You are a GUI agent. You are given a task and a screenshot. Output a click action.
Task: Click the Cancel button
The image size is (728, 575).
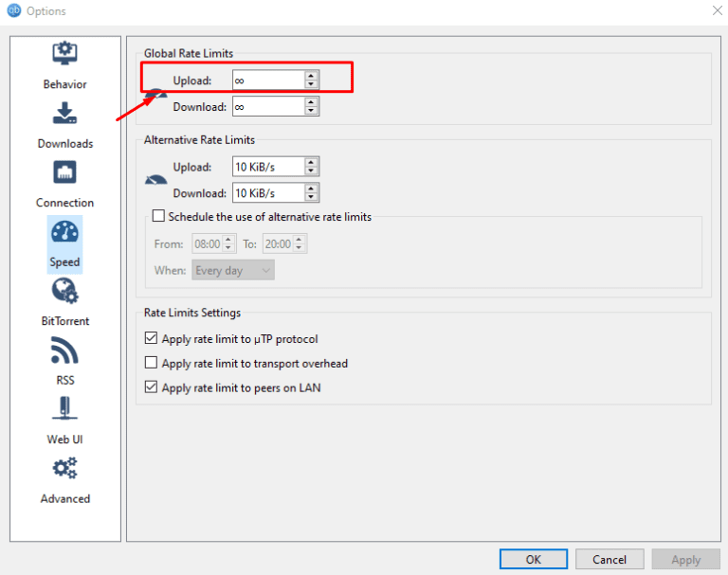click(x=610, y=559)
